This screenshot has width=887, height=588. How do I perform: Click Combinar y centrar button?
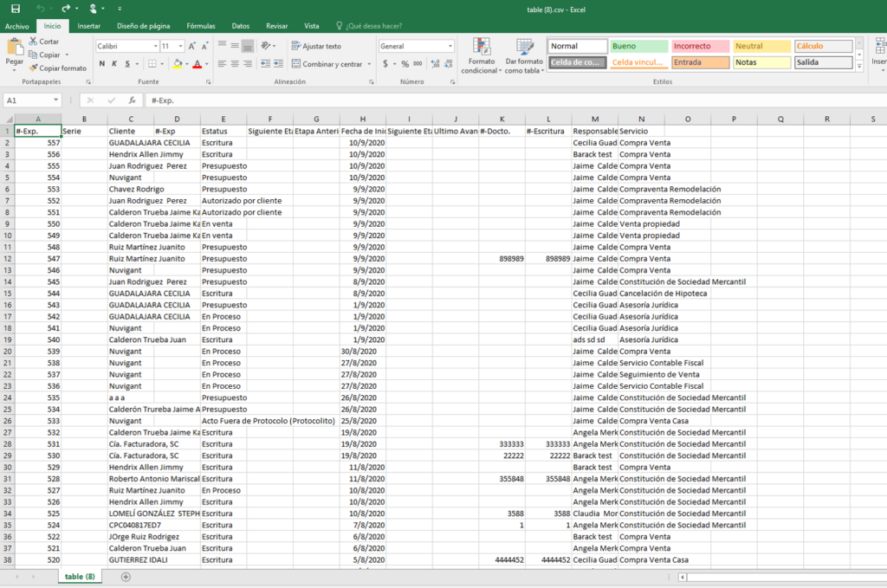point(327,64)
